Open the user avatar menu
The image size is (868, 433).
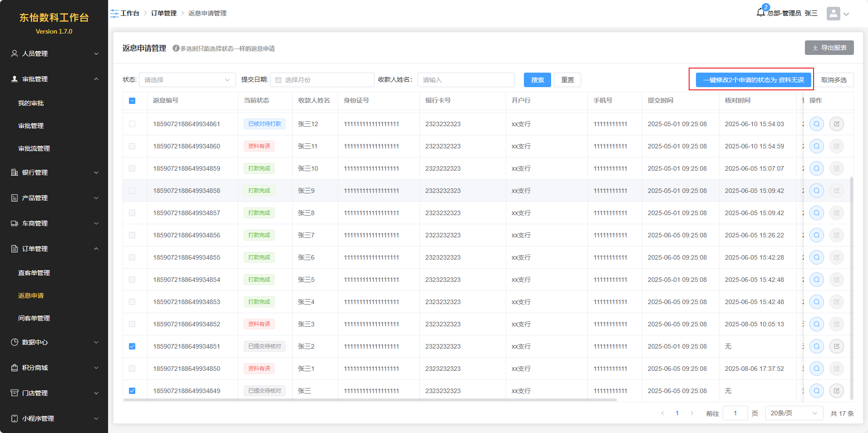tap(833, 14)
